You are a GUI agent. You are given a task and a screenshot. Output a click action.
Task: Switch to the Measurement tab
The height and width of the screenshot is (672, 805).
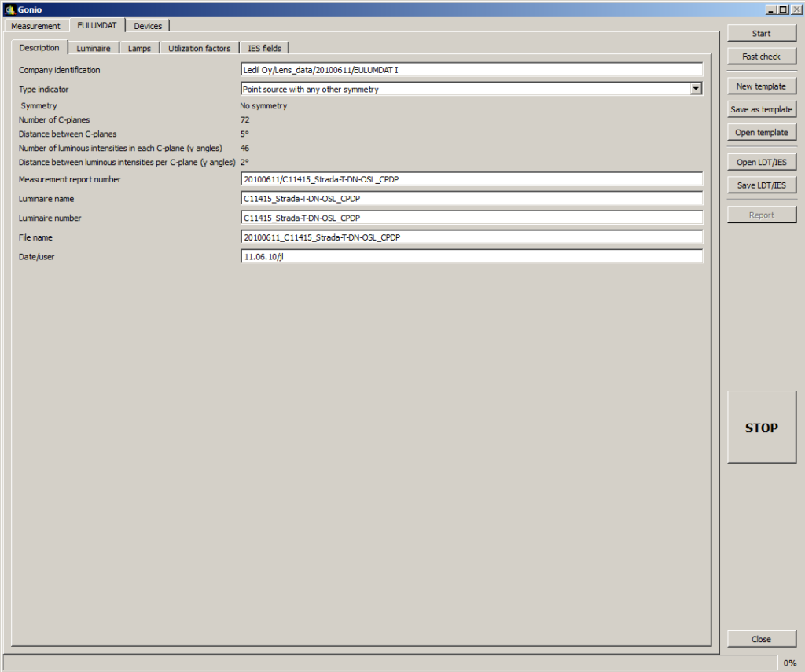pos(35,26)
